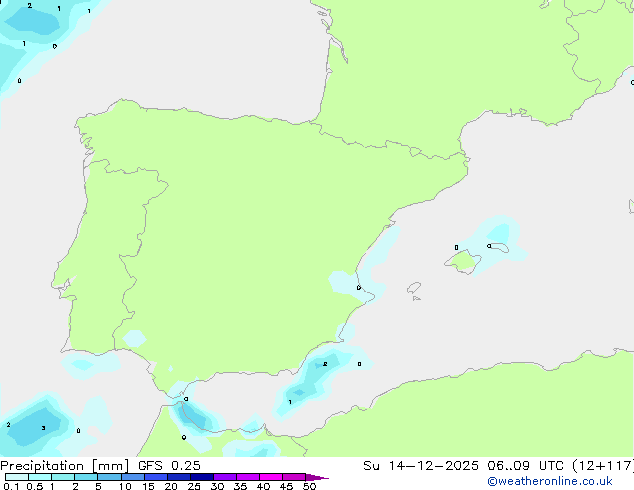Click the '(12+117)' forecast run text

pyautogui.click(x=603, y=466)
